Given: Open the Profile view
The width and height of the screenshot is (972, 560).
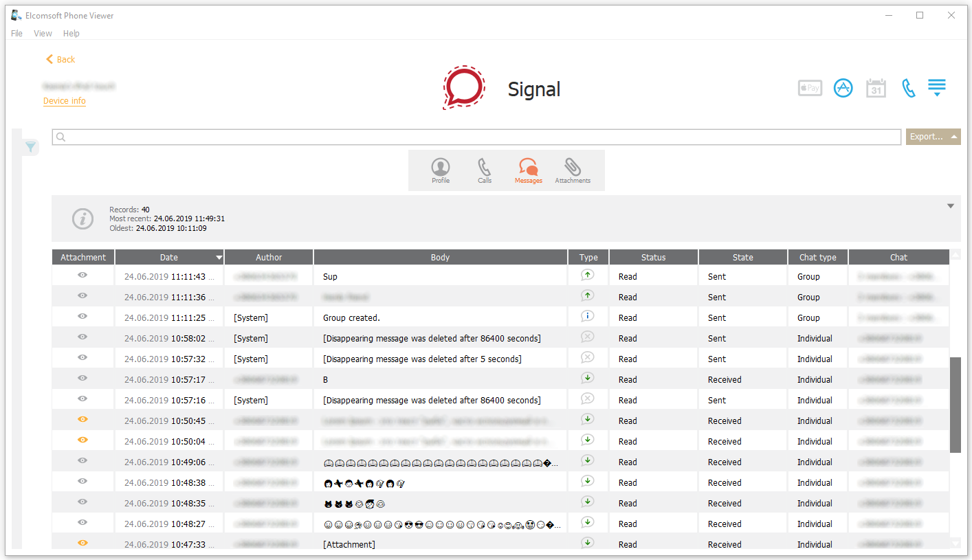Looking at the screenshot, I should point(441,170).
